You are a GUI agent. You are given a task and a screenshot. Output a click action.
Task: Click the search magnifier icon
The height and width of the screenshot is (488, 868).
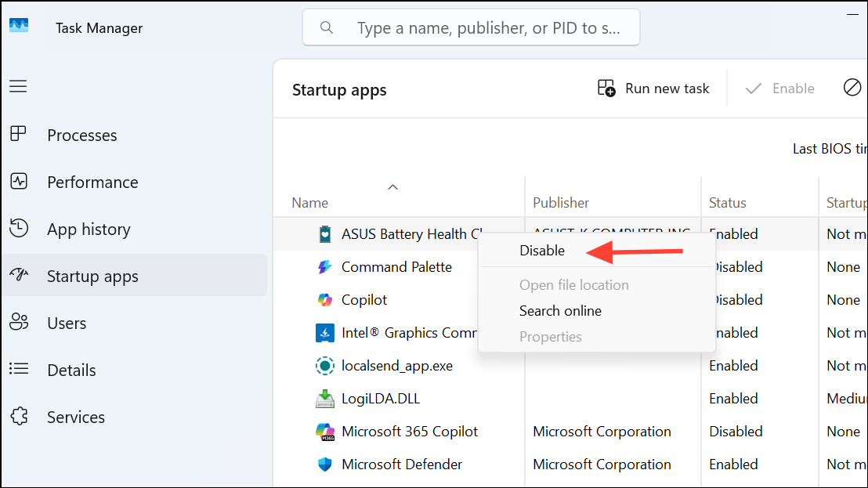point(327,27)
